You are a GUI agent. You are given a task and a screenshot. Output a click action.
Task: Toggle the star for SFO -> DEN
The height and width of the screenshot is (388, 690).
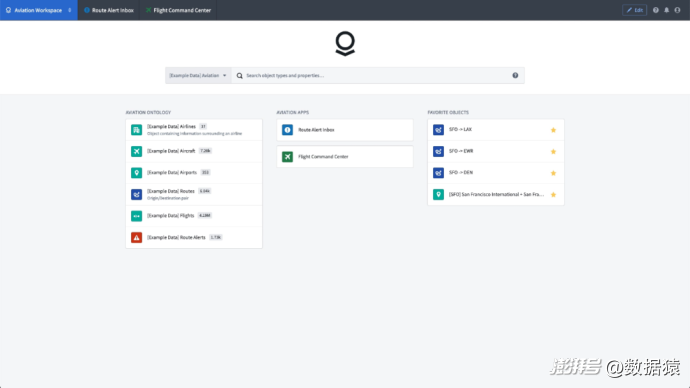coord(554,173)
